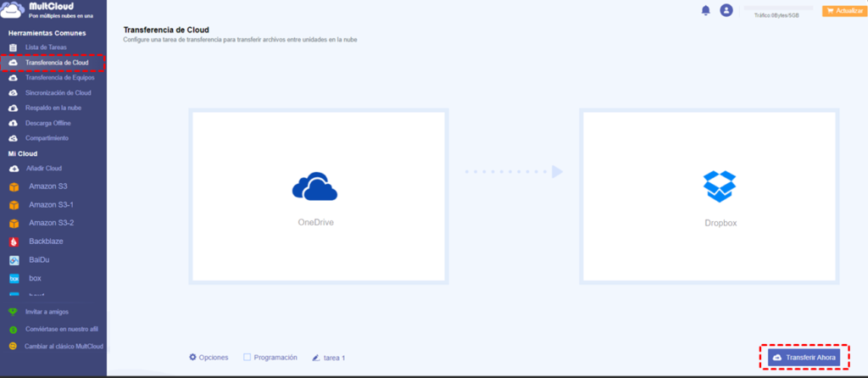
Task: Open Lista de Tareas menu item
Action: click(46, 47)
